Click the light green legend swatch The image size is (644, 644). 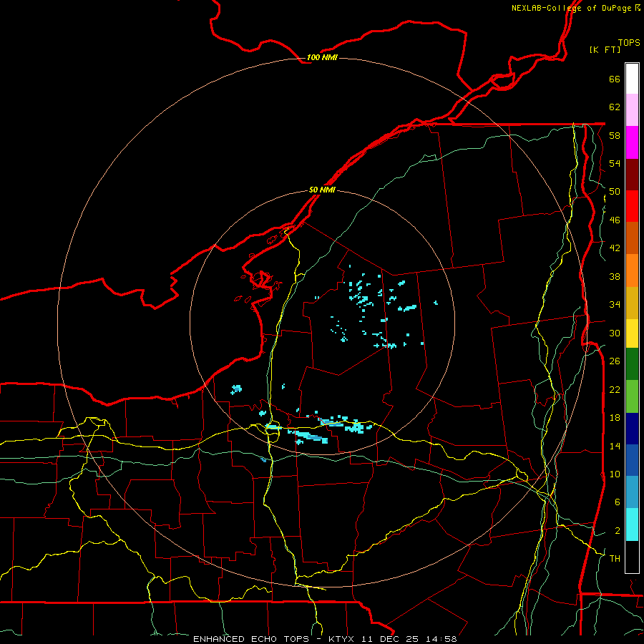coord(632,396)
